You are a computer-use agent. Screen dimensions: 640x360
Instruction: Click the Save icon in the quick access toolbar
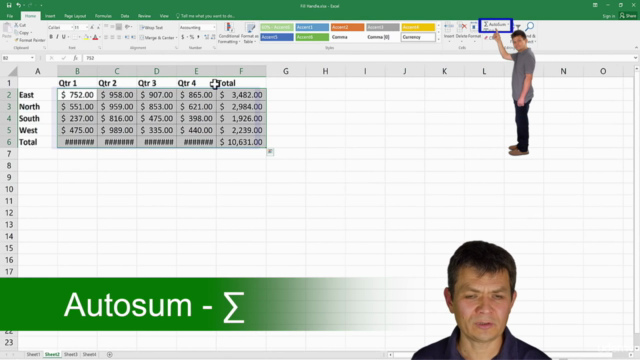pyautogui.click(x=9, y=5)
